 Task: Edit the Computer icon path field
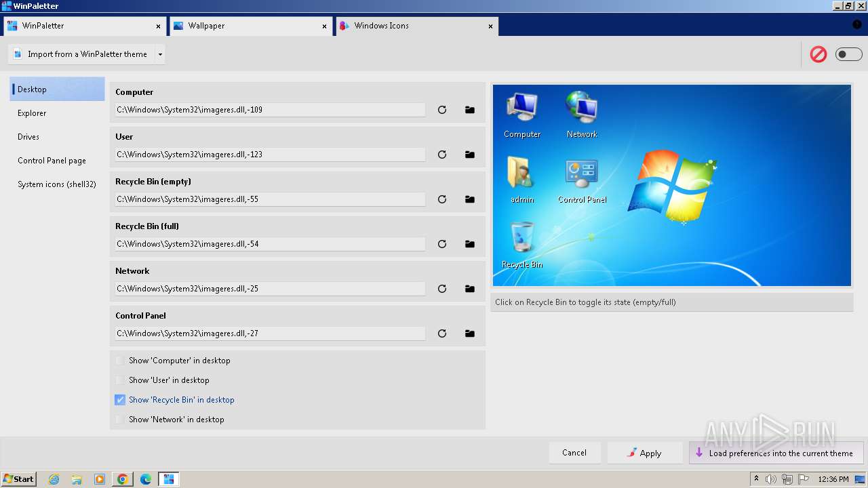[x=270, y=110]
